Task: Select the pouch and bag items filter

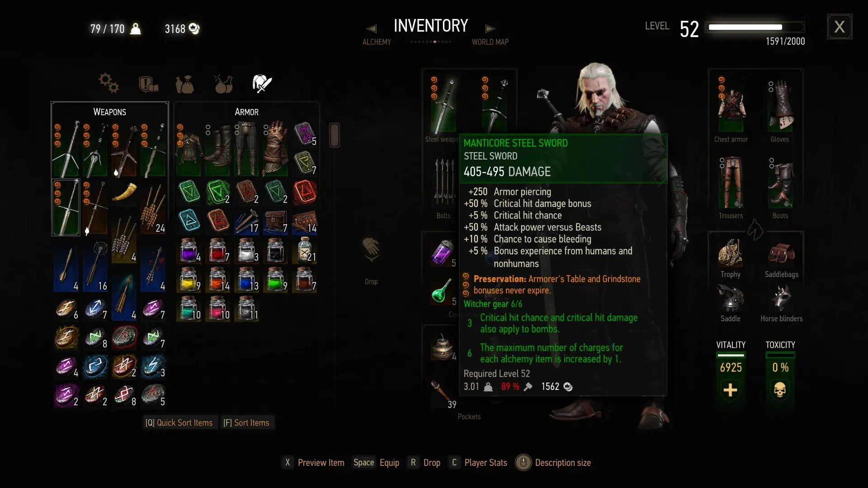Action: (x=184, y=84)
